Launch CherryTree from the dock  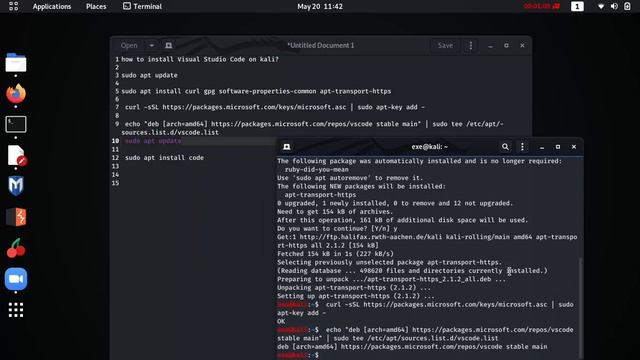click(x=16, y=248)
